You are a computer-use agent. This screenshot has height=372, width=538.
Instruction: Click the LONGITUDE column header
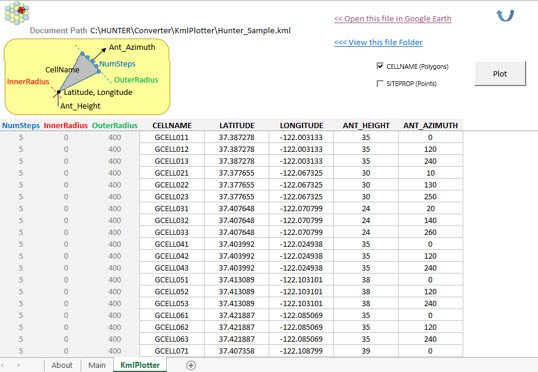click(301, 126)
